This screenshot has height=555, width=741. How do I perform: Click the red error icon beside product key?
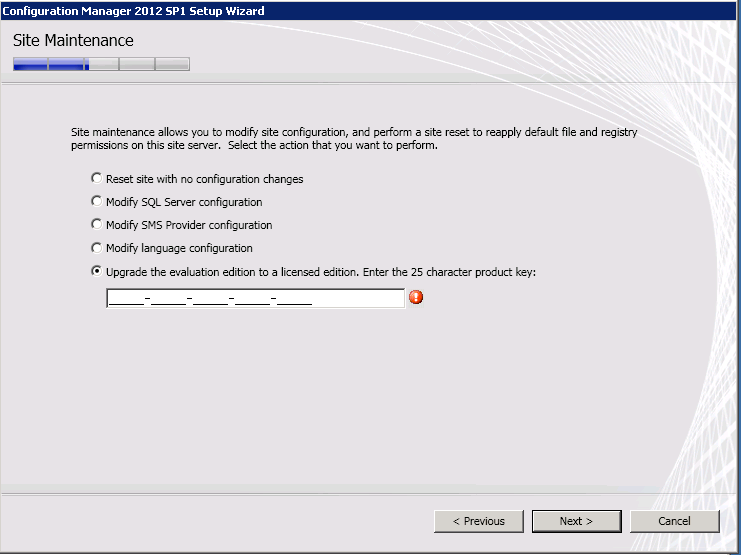click(416, 297)
